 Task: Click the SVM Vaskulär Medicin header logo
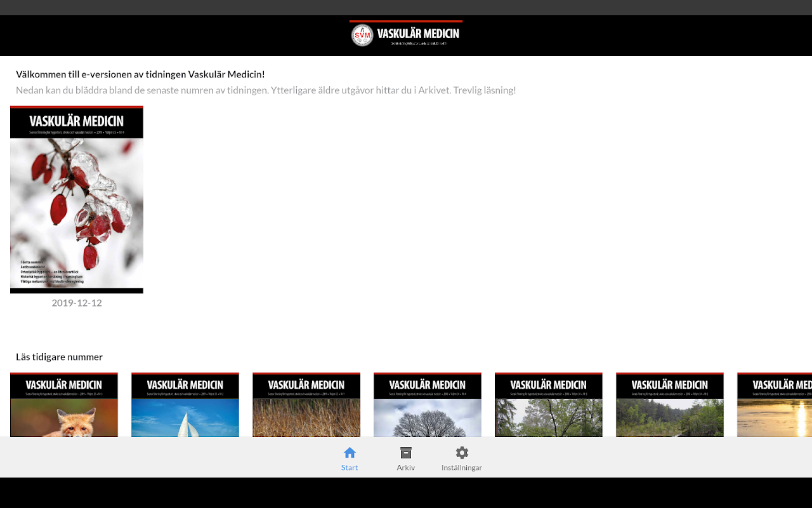(406, 34)
